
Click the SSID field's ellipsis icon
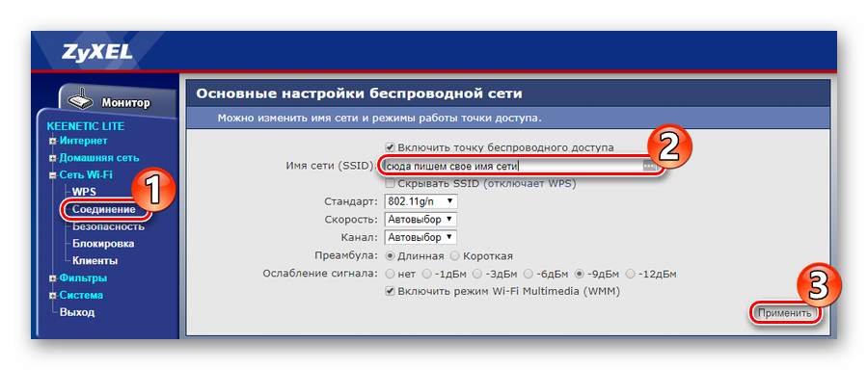(x=649, y=166)
